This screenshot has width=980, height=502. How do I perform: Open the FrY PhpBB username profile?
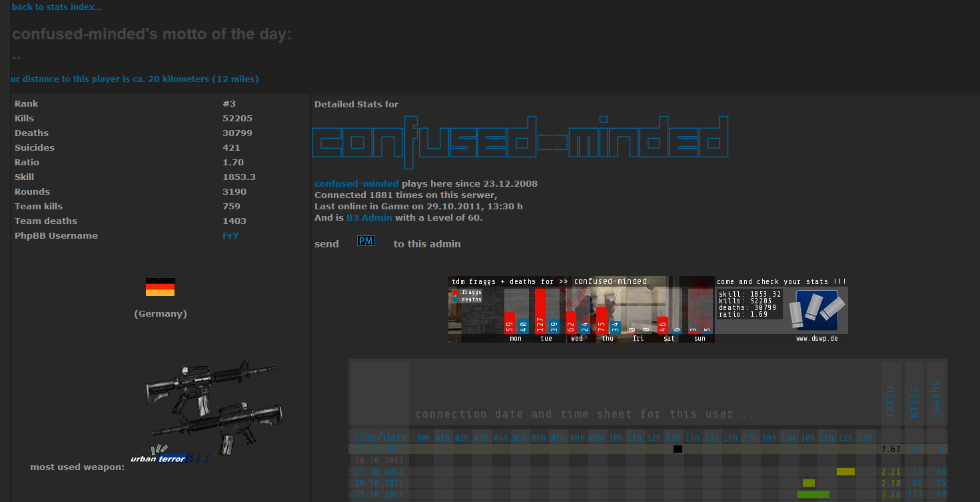pyautogui.click(x=231, y=236)
